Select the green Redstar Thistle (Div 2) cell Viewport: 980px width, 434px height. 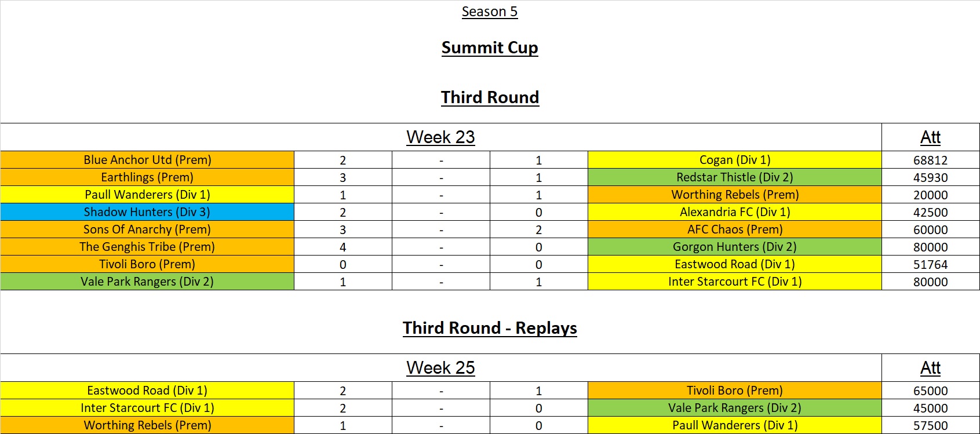point(734,177)
